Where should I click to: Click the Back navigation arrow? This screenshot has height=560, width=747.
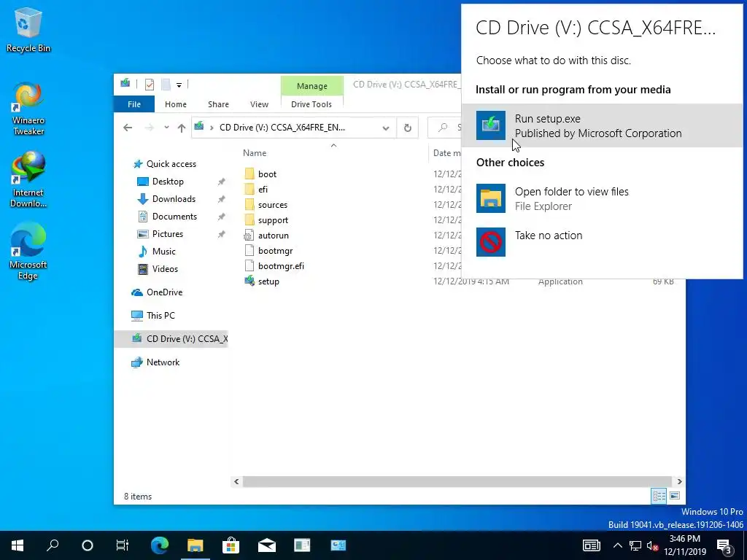tap(128, 128)
